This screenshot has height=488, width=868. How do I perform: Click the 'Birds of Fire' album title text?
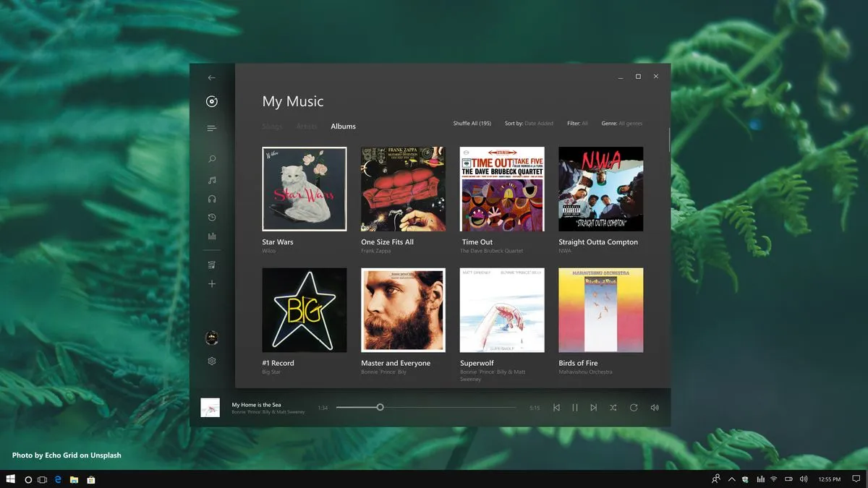click(579, 363)
